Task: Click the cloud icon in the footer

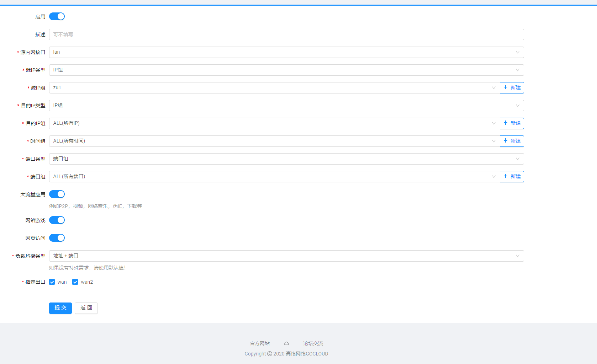Action: 286,343
